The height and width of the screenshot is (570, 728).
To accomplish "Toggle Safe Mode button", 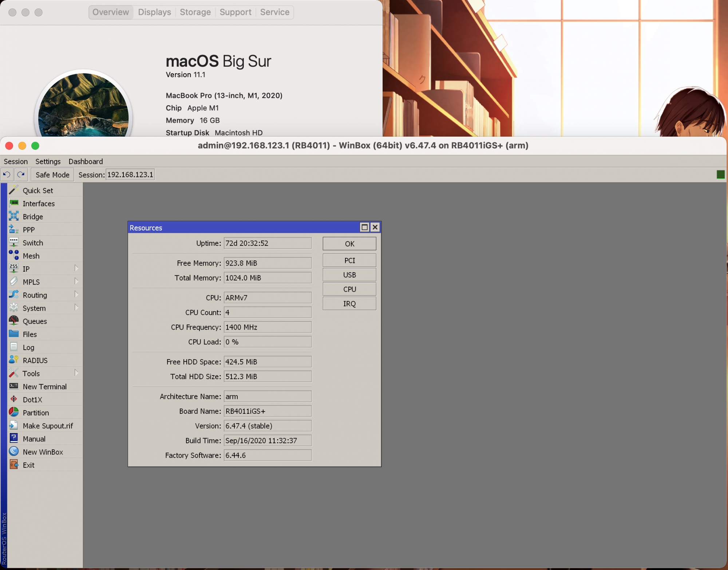I will click(52, 175).
